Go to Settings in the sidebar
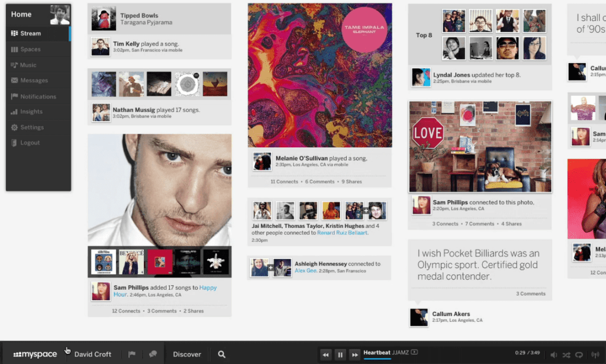The image size is (606, 364). (32, 127)
